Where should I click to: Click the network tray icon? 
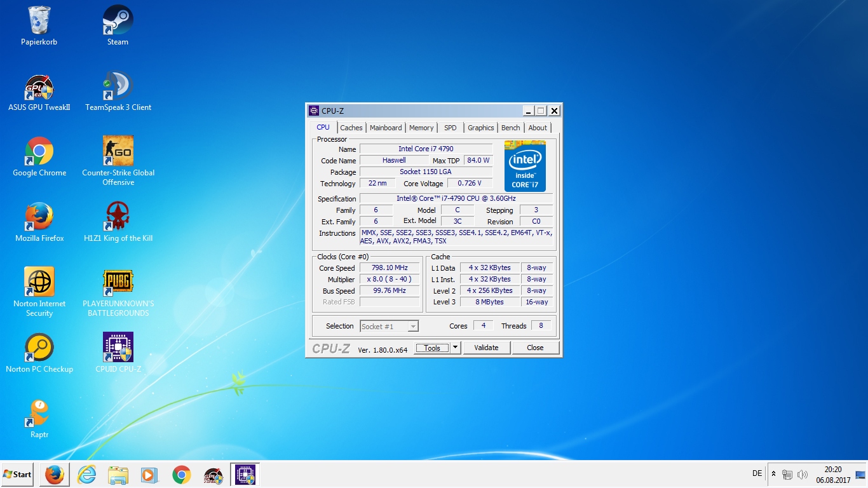(x=787, y=475)
